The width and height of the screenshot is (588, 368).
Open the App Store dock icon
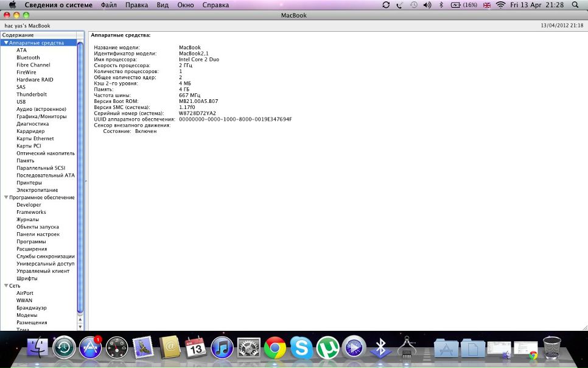90,348
